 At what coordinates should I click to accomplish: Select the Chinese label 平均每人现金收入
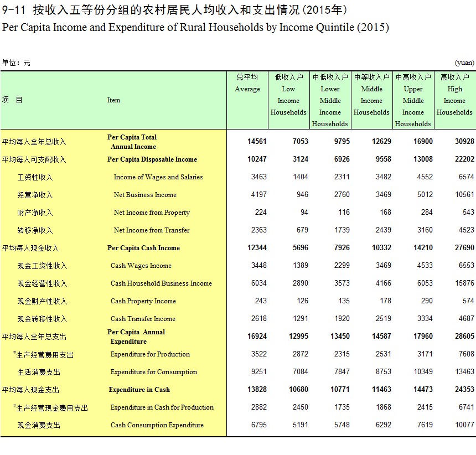tap(30, 249)
